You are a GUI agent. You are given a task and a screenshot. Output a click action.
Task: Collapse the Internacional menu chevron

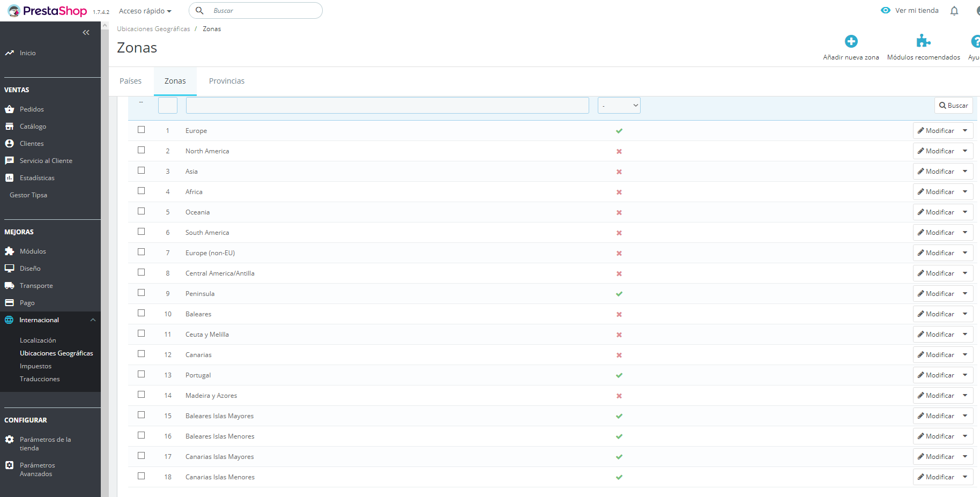pyautogui.click(x=93, y=320)
